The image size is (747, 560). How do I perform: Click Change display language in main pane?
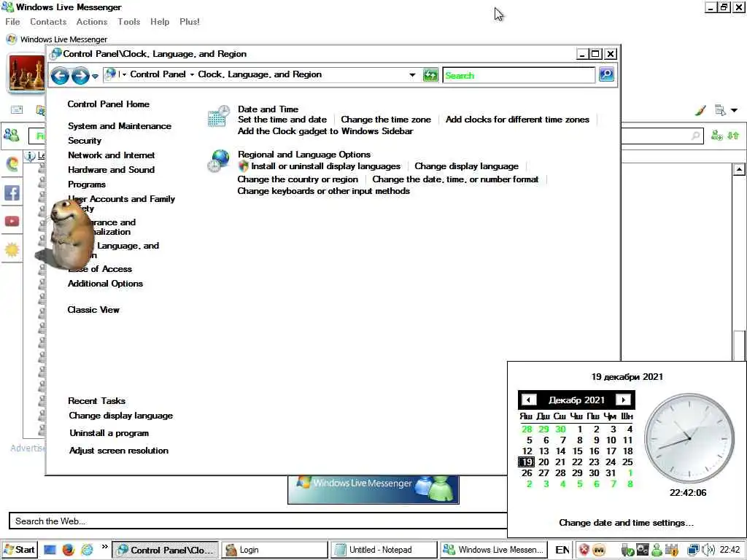click(x=466, y=166)
